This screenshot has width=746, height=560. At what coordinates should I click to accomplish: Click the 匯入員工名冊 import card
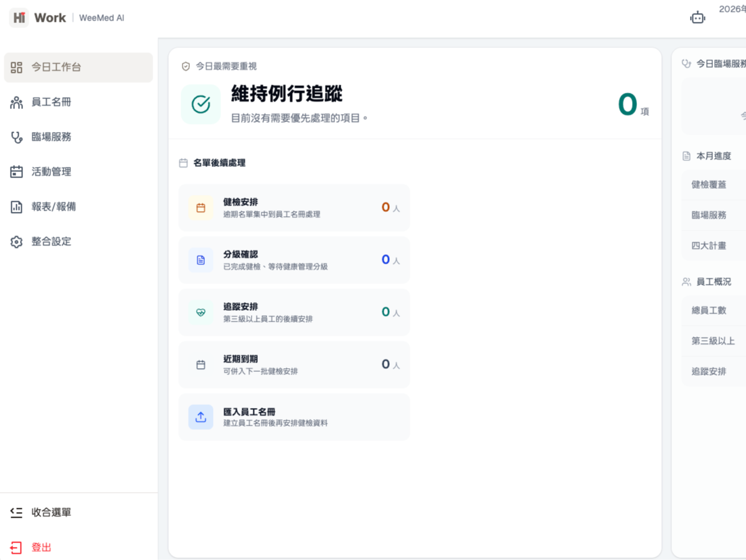[x=294, y=417]
